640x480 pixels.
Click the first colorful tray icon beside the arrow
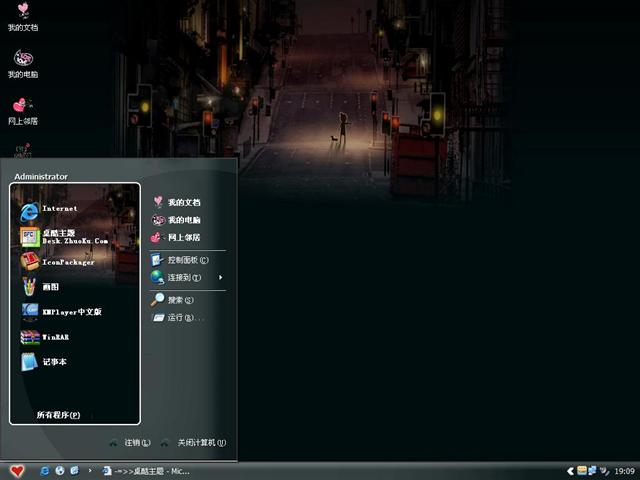[582, 471]
